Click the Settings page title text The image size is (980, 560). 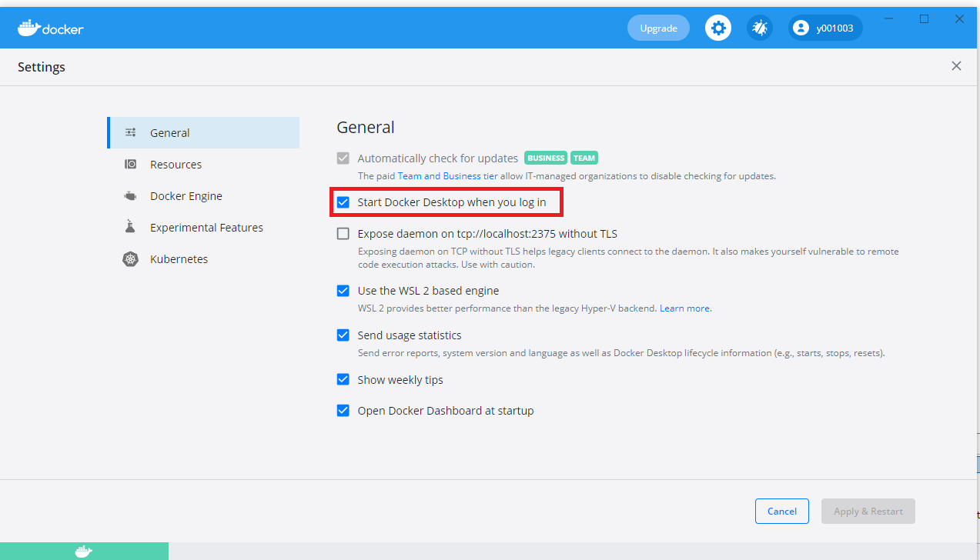point(42,67)
